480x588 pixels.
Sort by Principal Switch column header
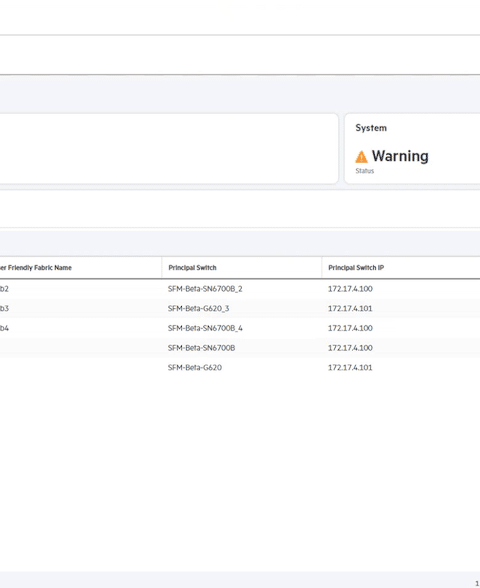(x=192, y=268)
